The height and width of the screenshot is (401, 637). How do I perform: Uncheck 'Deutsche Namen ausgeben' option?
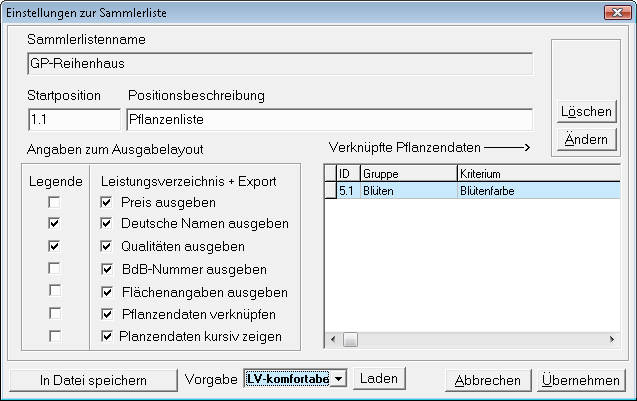tap(108, 224)
